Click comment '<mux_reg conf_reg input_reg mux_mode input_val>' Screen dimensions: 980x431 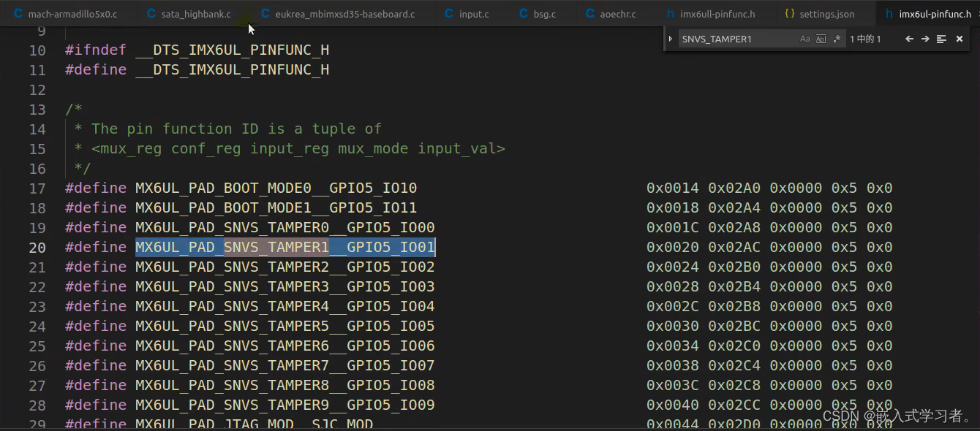pyautogui.click(x=298, y=148)
